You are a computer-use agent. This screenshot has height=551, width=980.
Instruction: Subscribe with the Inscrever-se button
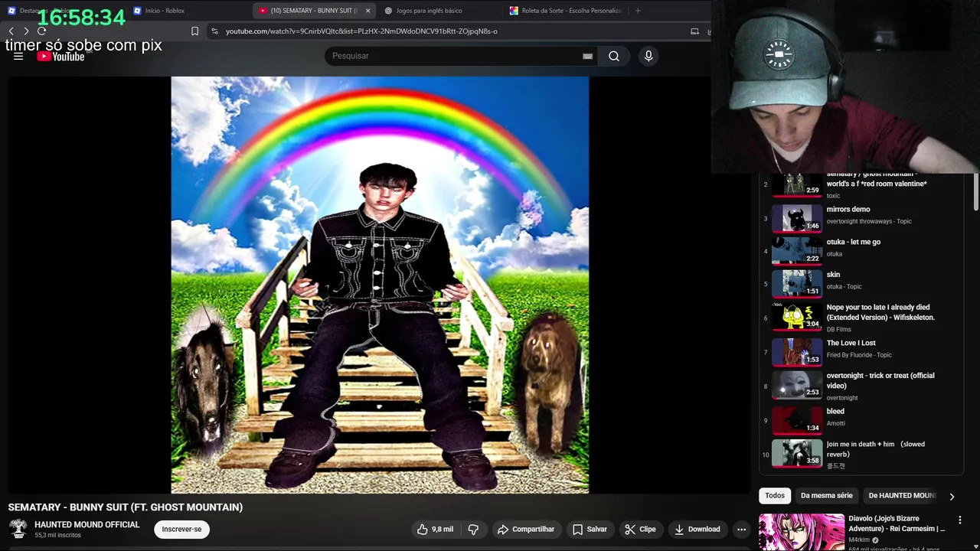(x=181, y=529)
